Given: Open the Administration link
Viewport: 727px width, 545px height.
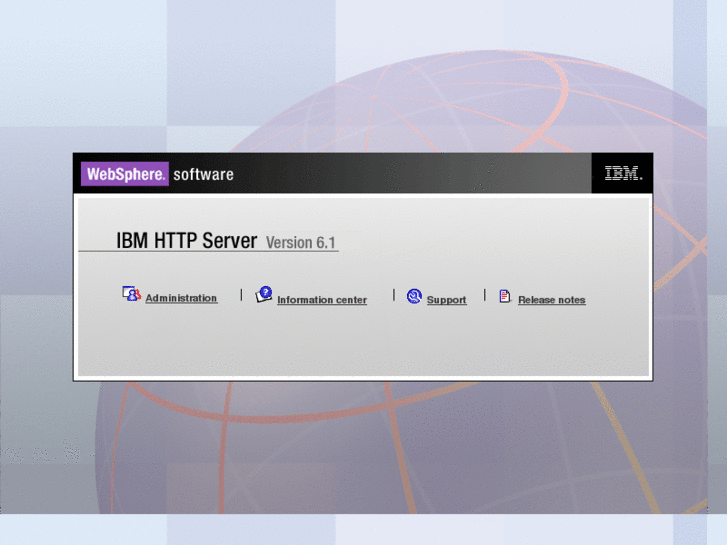Looking at the screenshot, I should point(181,299).
